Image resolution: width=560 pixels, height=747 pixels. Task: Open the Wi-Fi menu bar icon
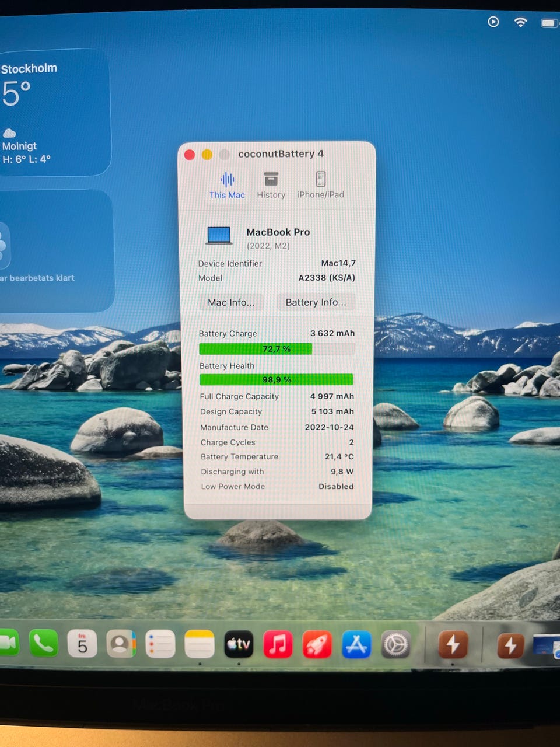tap(520, 22)
